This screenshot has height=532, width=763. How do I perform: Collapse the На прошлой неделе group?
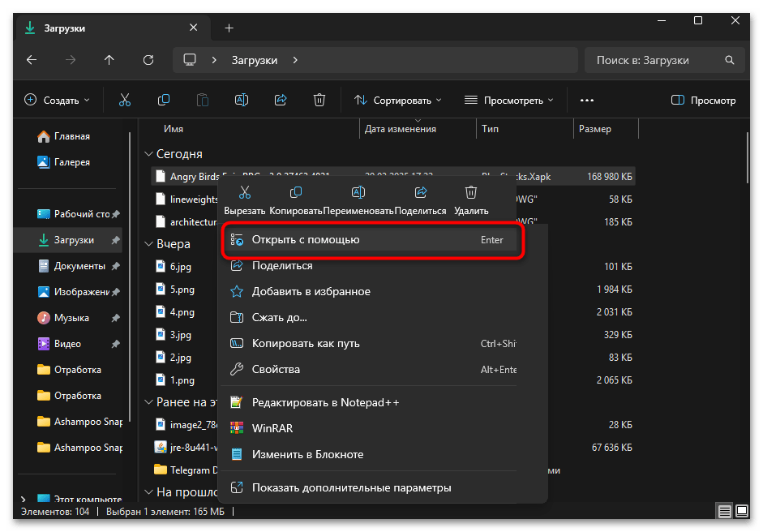click(148, 492)
